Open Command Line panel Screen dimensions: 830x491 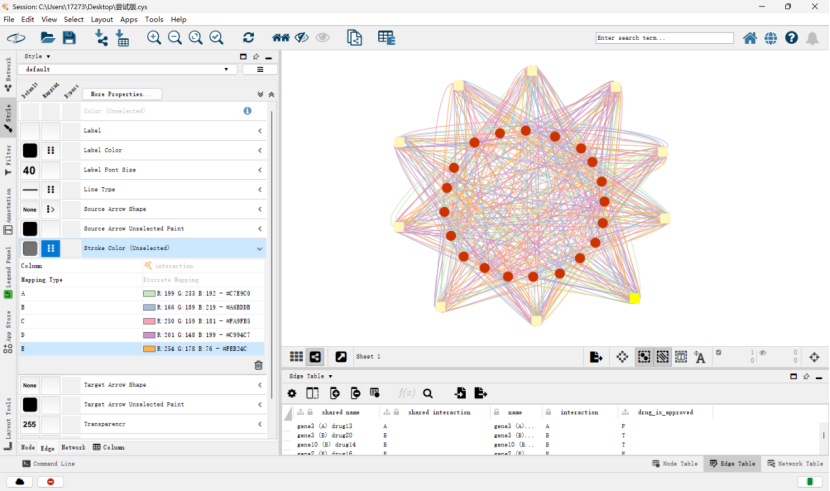tap(49, 463)
